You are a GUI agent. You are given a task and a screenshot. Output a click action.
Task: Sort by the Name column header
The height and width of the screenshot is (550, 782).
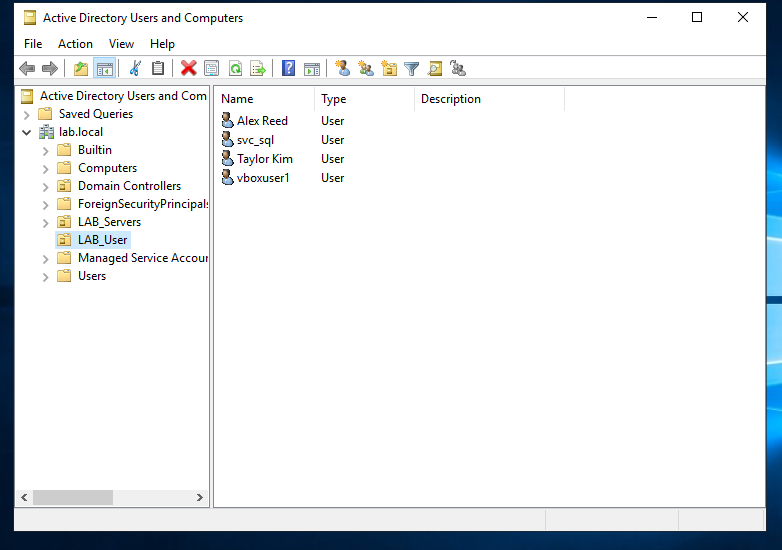265,99
